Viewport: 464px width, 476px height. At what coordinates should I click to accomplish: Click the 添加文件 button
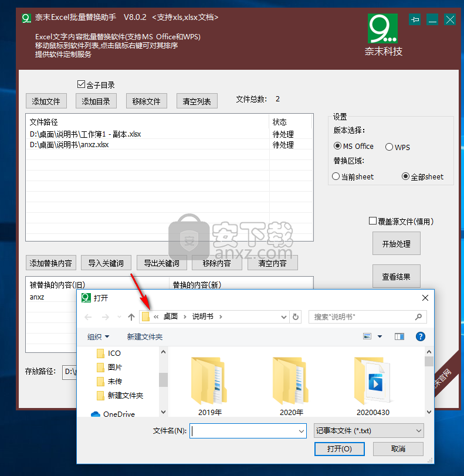pos(46,101)
